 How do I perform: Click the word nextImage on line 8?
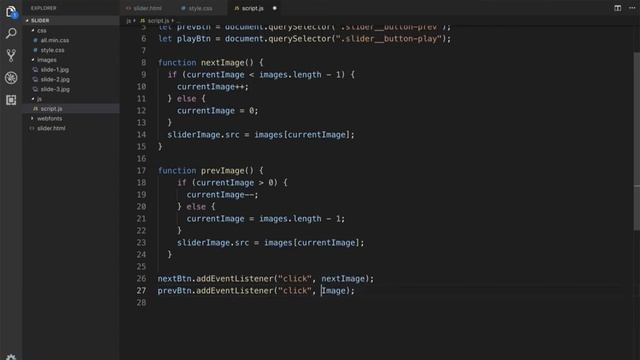coord(222,63)
